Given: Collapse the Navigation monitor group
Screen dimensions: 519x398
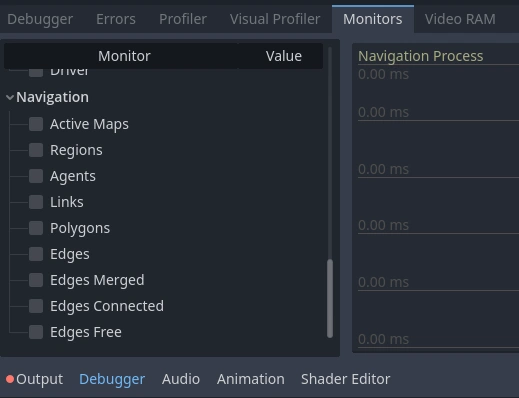Looking at the screenshot, I should pos(10,97).
